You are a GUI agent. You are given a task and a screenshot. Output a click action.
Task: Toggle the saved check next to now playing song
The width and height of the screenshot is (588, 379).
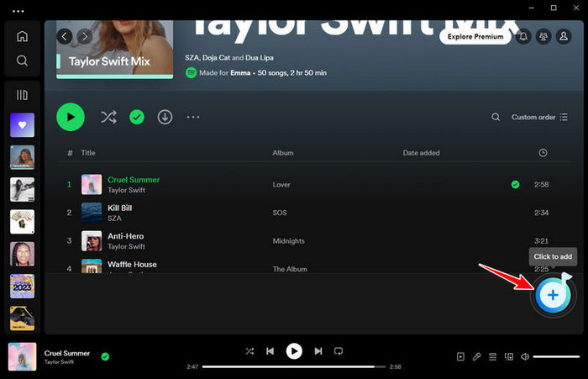[x=105, y=356]
